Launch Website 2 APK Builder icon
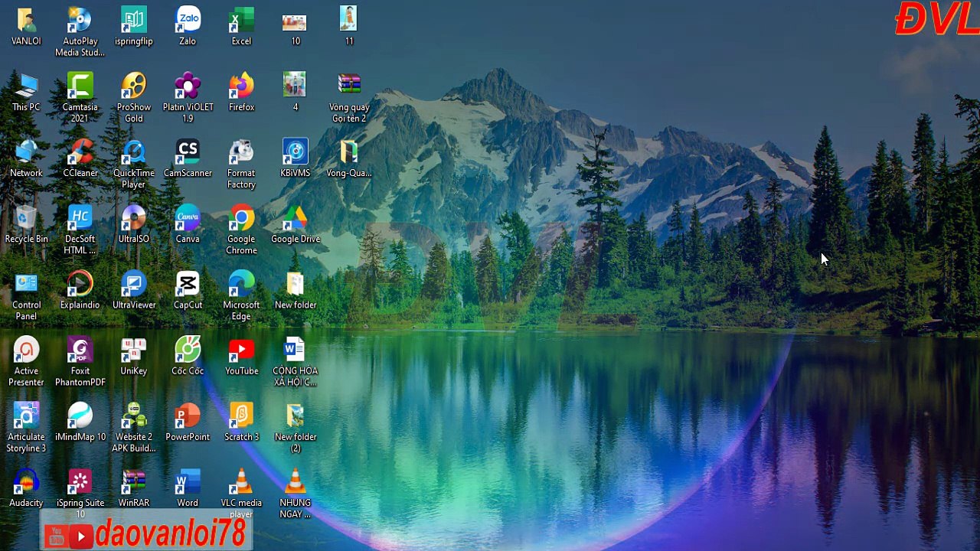The height and width of the screenshot is (551, 980). point(134,416)
